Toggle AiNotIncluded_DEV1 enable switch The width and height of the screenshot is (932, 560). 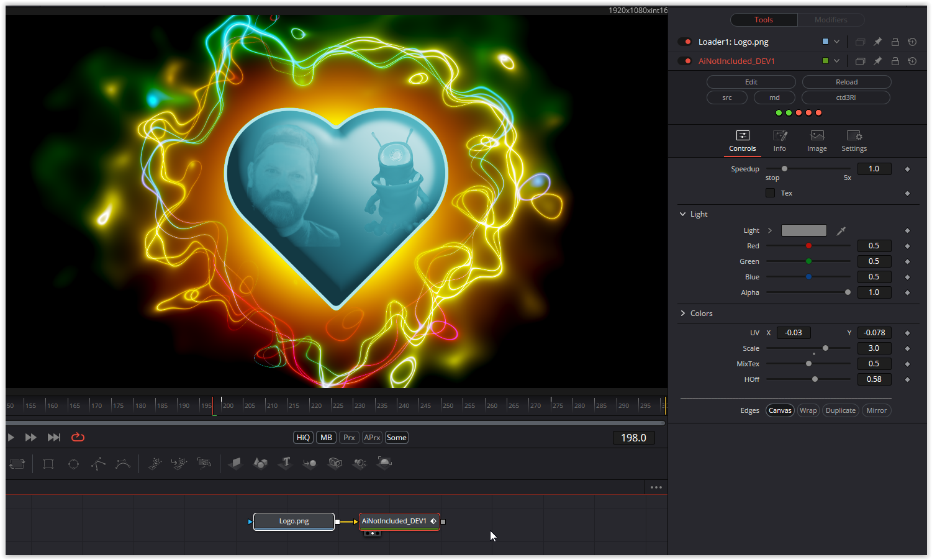(685, 61)
